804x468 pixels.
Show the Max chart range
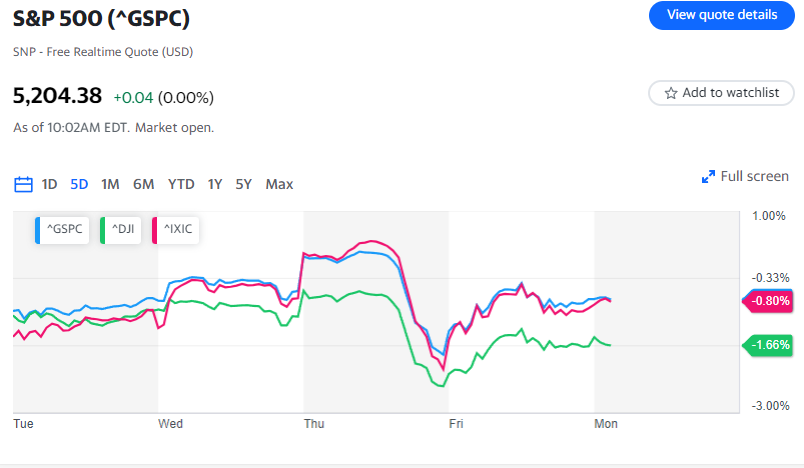(279, 184)
